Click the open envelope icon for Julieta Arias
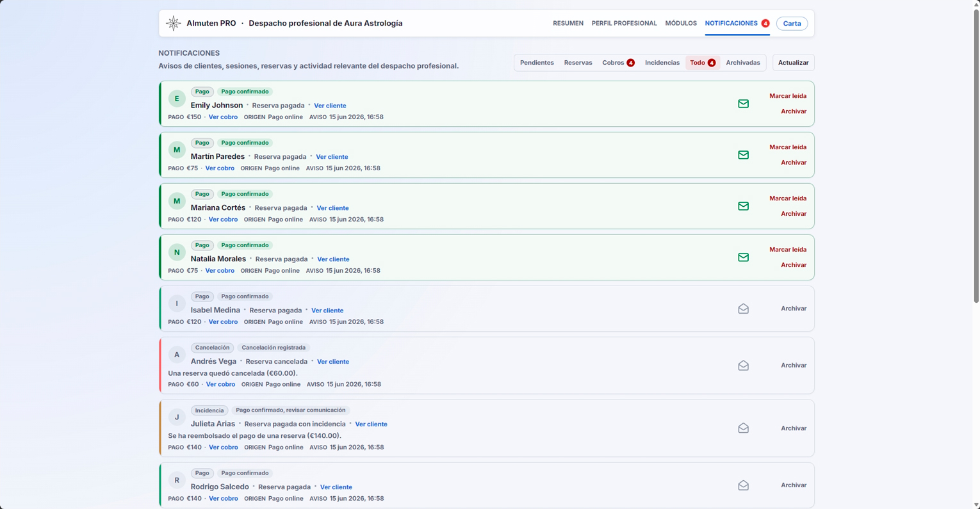This screenshot has width=980, height=509. point(743,428)
